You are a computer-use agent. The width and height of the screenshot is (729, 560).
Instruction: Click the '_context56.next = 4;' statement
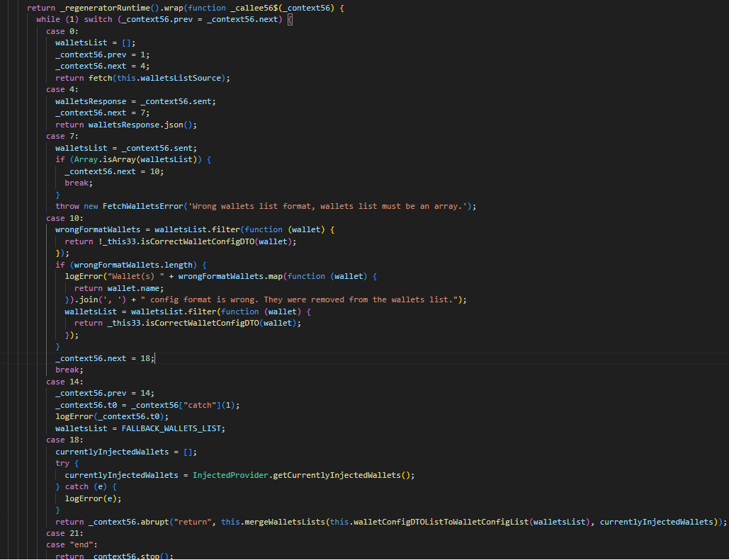point(102,66)
